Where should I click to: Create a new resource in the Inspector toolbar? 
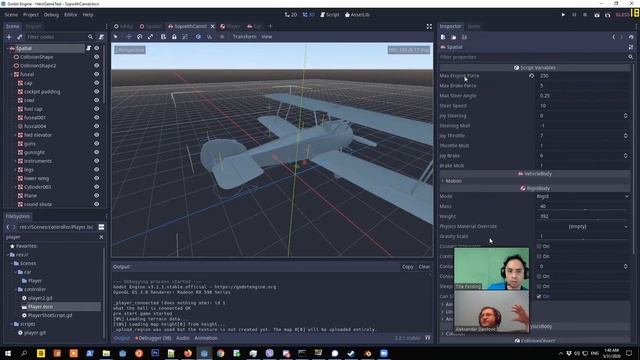[x=443, y=37]
